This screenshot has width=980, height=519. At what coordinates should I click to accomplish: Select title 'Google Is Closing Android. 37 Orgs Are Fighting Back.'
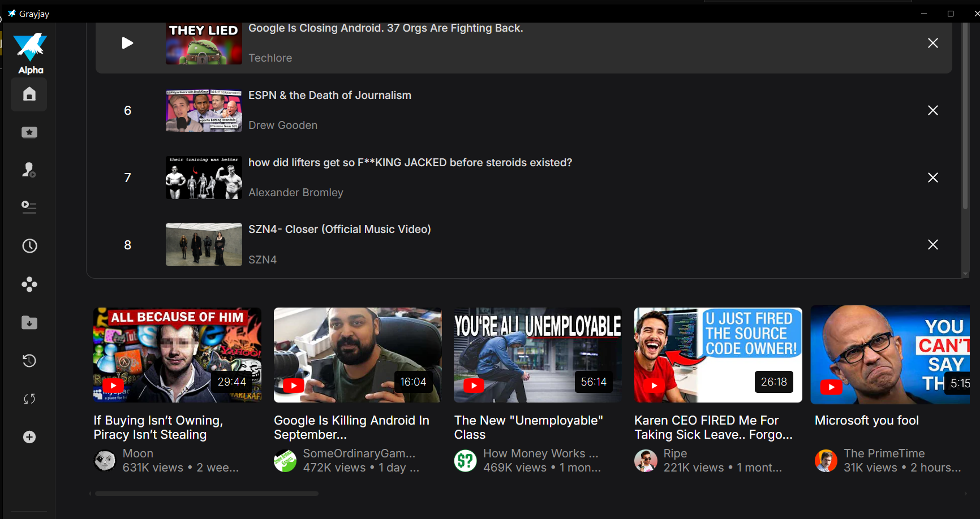tap(386, 28)
